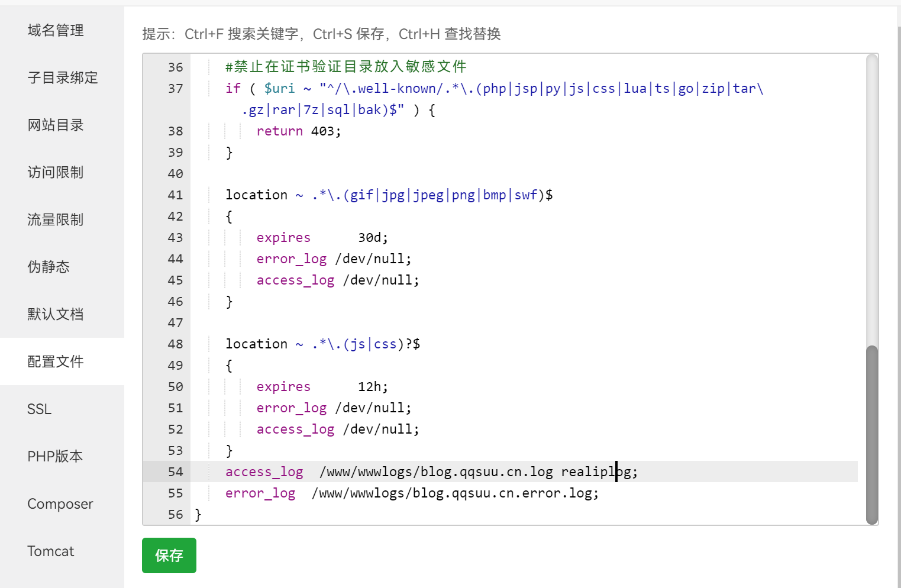Click the green 保存 button
This screenshot has height=588, width=901.
point(169,555)
